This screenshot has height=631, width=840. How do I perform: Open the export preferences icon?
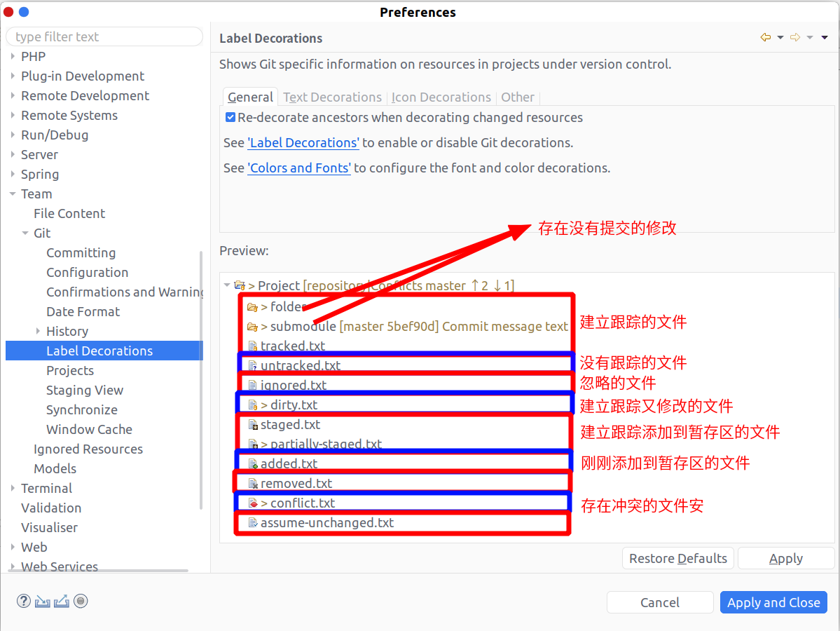(62, 601)
